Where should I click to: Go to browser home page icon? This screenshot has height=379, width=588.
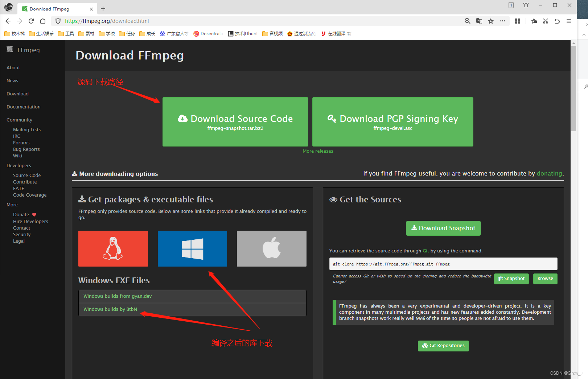43,21
